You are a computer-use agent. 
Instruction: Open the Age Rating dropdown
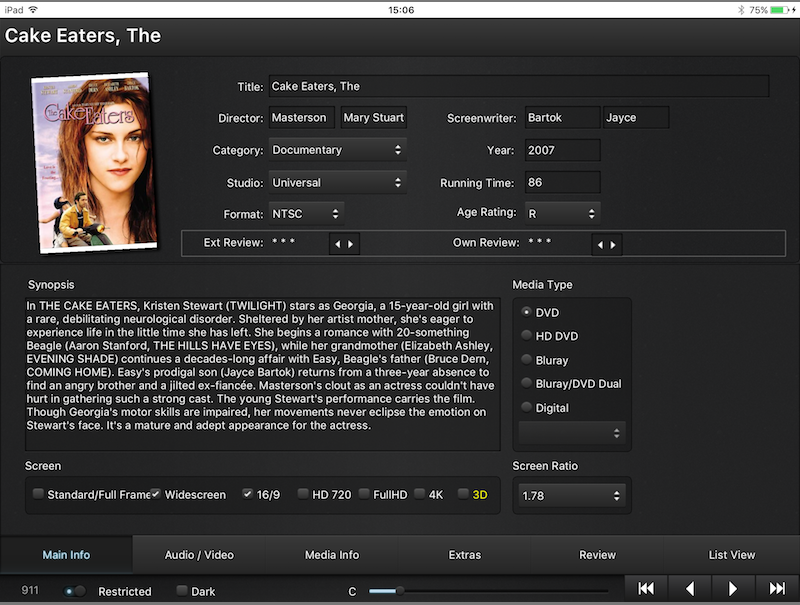(x=562, y=213)
